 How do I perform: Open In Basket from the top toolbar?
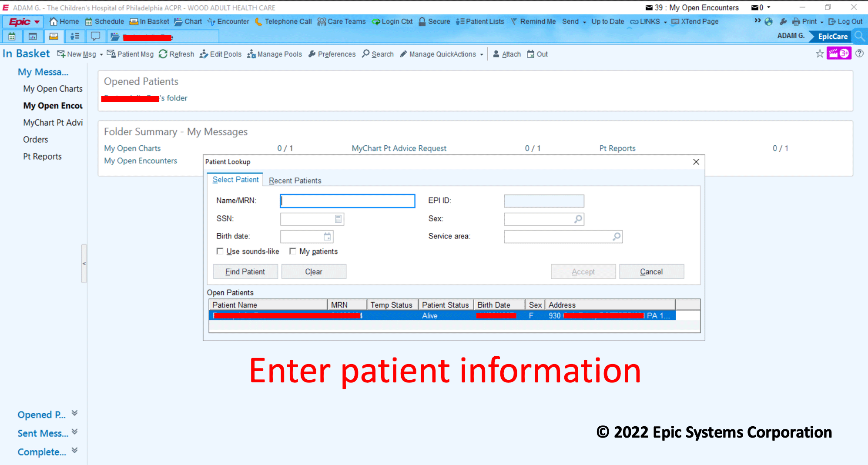click(x=149, y=22)
